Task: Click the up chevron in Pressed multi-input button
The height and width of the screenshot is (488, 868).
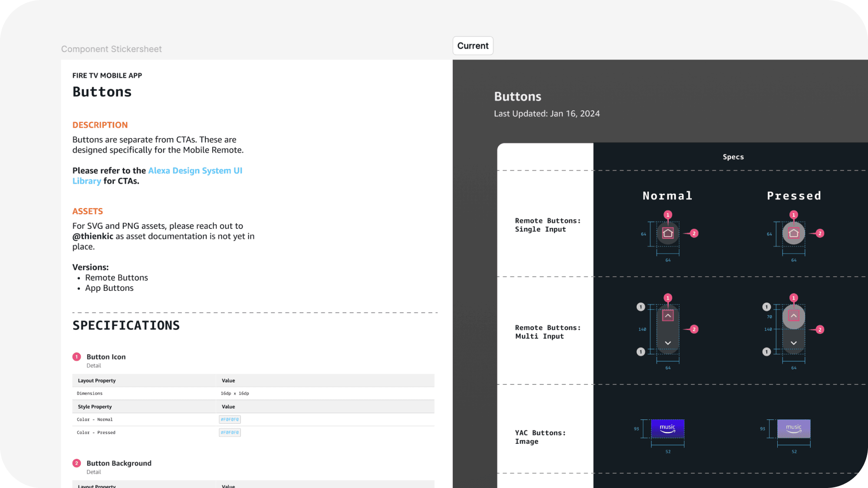Action: pos(794,316)
